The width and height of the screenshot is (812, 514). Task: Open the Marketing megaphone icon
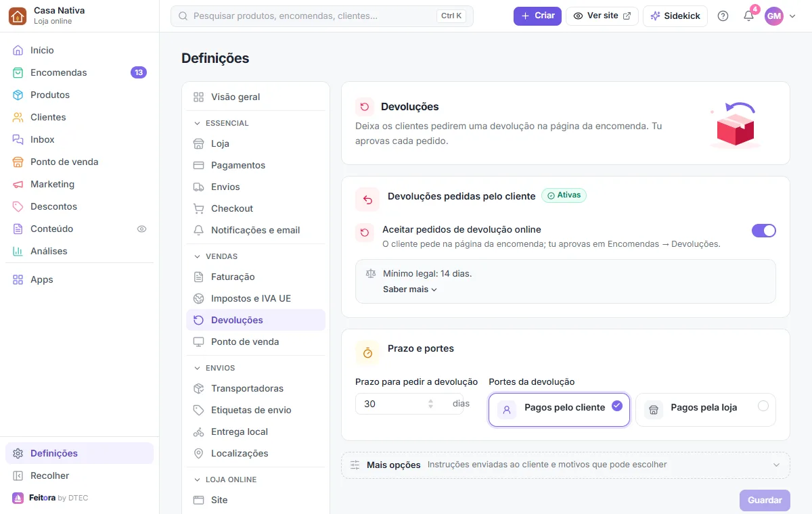[x=18, y=184]
